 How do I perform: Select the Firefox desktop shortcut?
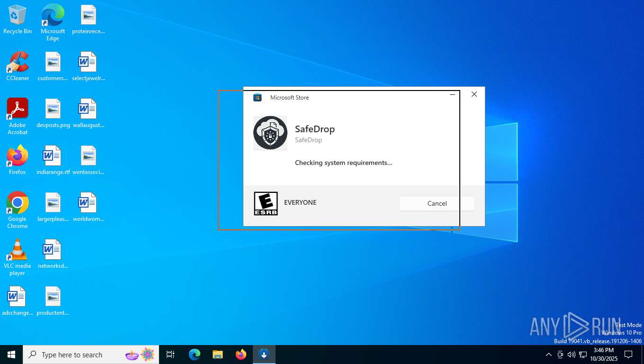(18, 160)
